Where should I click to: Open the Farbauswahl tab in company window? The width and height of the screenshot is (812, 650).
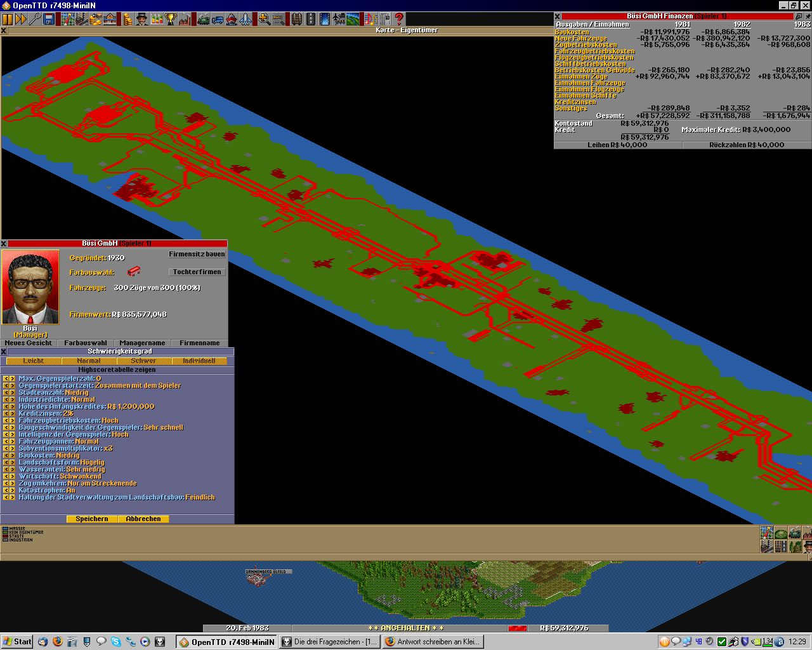86,343
